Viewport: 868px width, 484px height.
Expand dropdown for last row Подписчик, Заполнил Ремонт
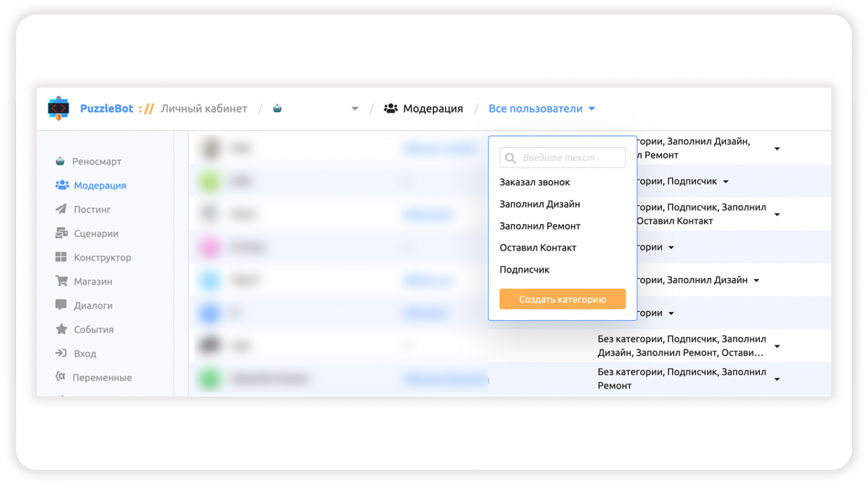pos(777,379)
